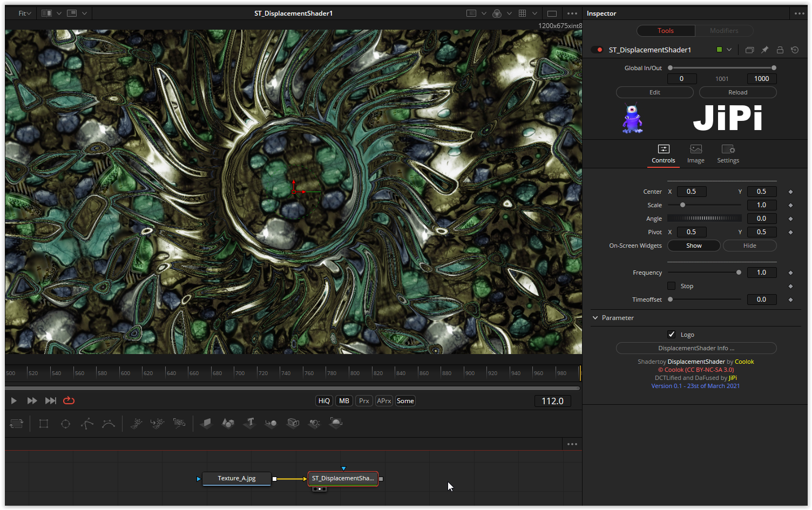Switch to the Modifiers tab
This screenshot has height=510, width=812.
(x=724, y=31)
